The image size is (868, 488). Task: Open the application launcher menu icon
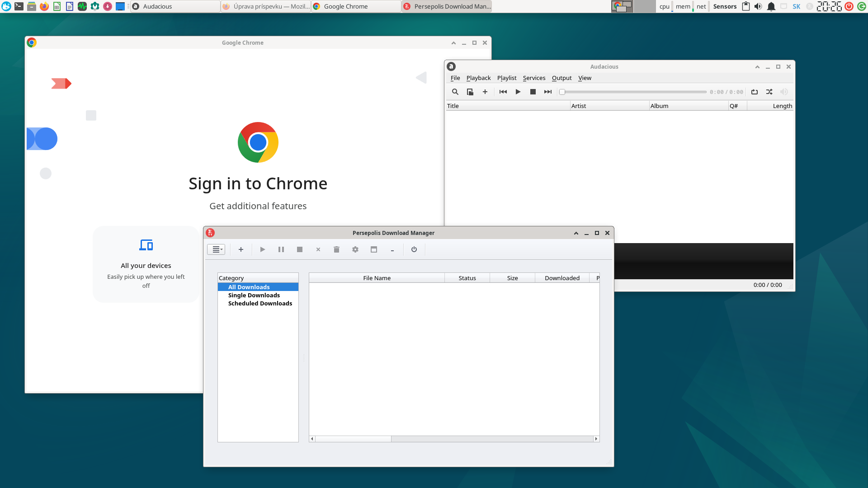[x=6, y=6]
